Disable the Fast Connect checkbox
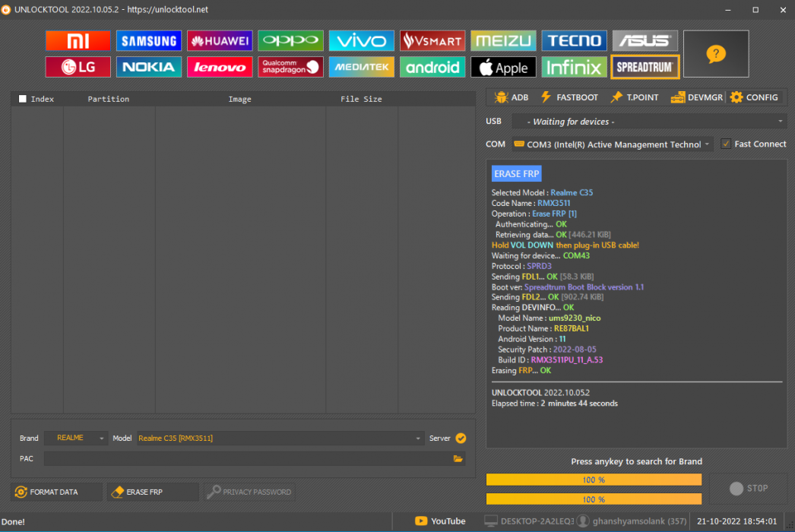Image resolution: width=795 pixels, height=532 pixels. pyautogui.click(x=726, y=144)
